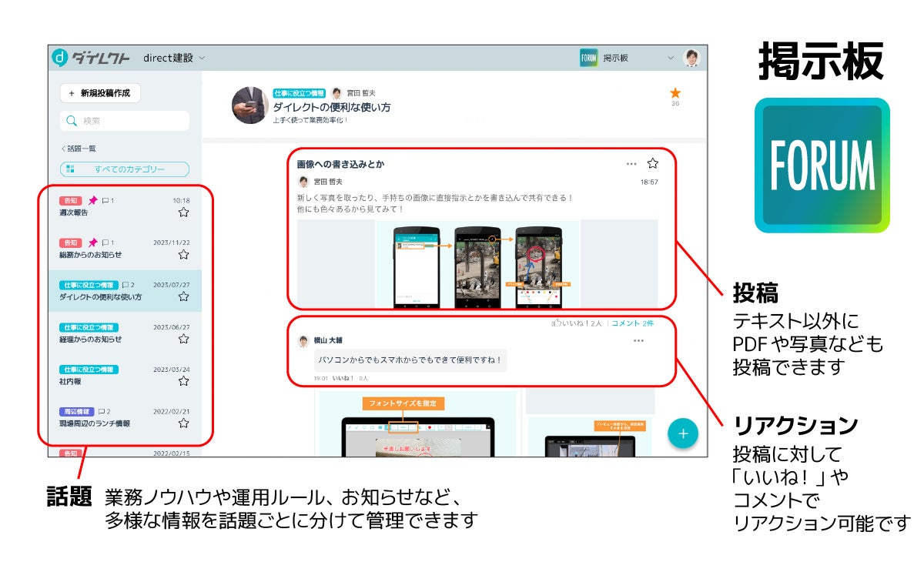The image size is (924, 562).
Task: Click 横山 大輔 avatar in comment
Action: tap(303, 340)
